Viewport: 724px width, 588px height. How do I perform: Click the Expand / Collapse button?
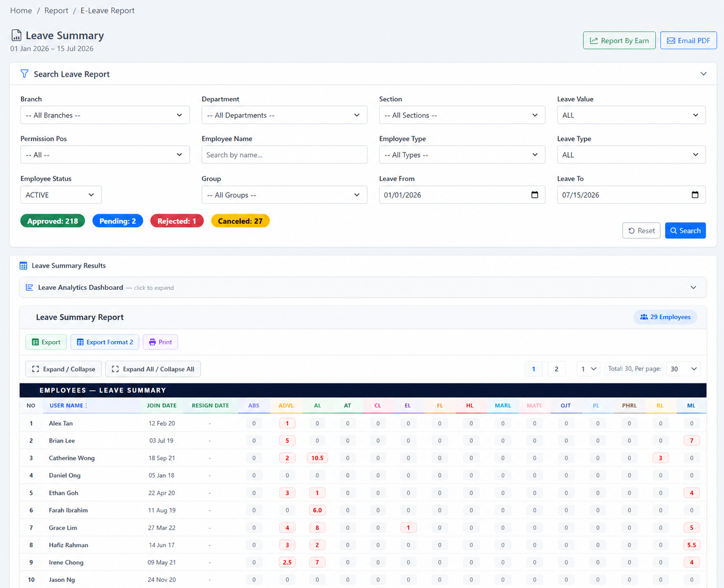click(63, 369)
